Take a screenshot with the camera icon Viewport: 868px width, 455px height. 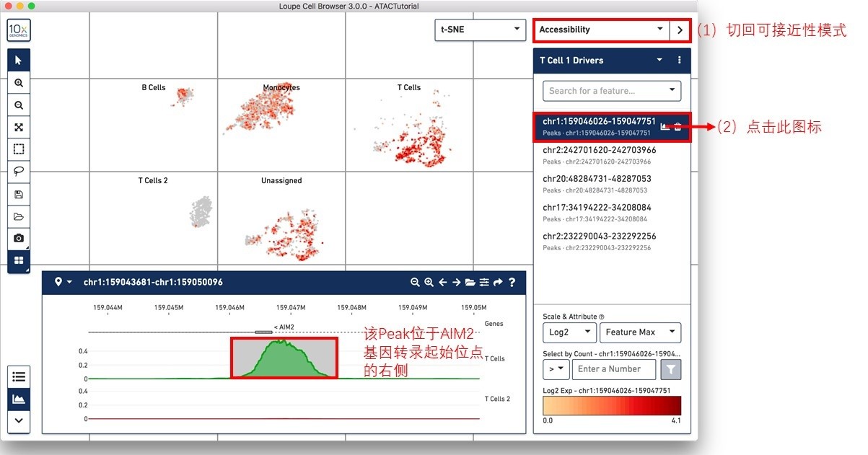pos(19,238)
